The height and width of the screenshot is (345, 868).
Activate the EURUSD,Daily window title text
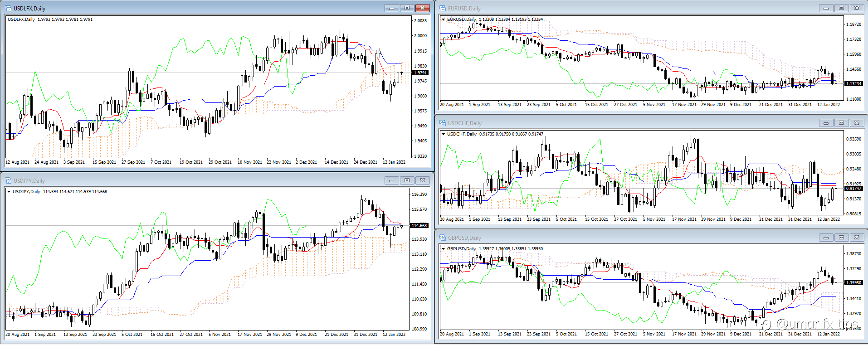click(x=464, y=9)
